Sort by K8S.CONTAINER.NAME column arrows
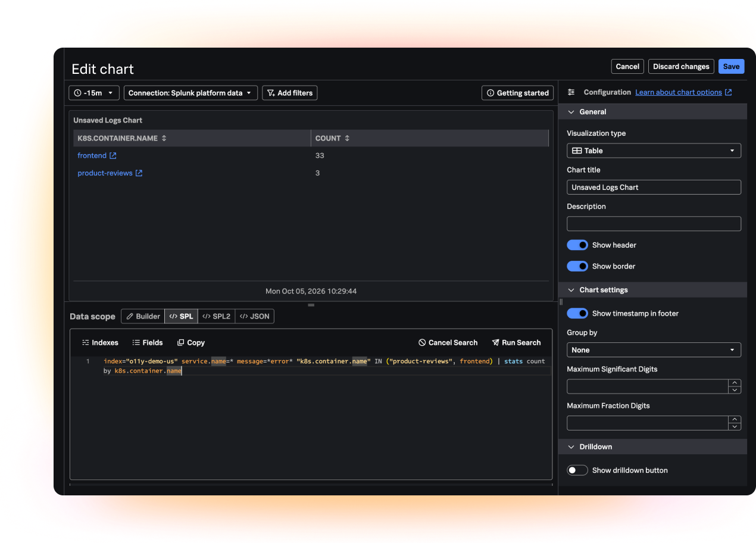The width and height of the screenshot is (756, 543). pos(164,138)
